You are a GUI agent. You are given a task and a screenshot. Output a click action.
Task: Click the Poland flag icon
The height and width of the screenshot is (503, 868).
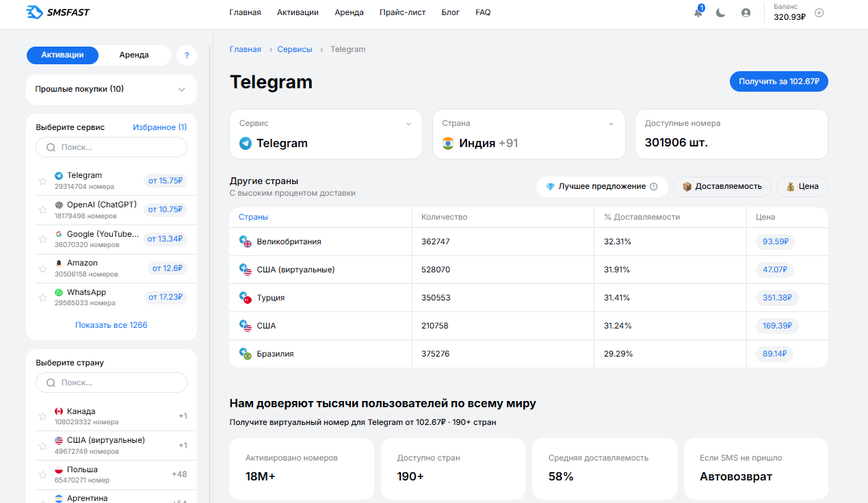[59, 470]
